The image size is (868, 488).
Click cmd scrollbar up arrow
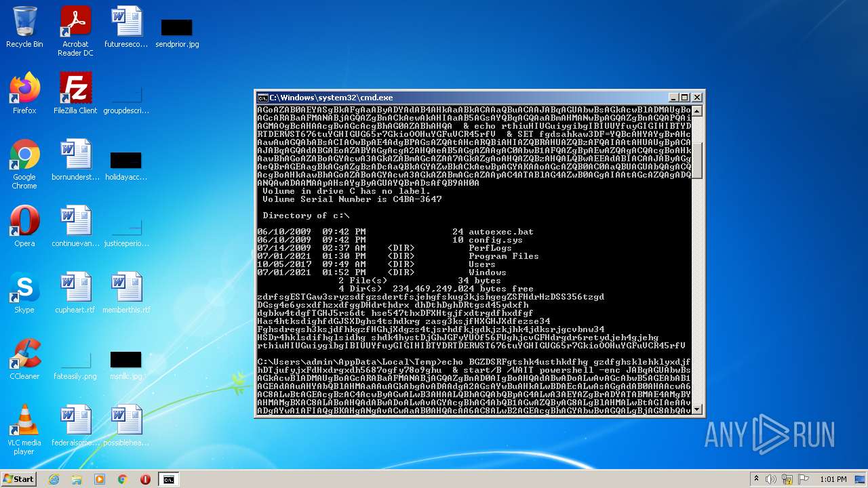coord(696,110)
